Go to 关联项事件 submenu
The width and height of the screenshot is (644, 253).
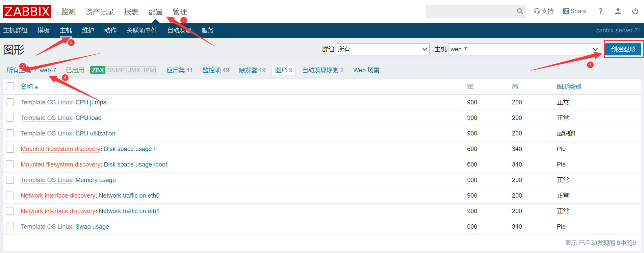coord(142,30)
